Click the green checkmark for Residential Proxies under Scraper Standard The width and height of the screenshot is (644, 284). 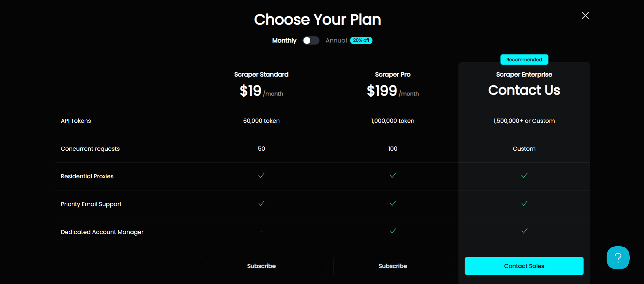tap(261, 176)
